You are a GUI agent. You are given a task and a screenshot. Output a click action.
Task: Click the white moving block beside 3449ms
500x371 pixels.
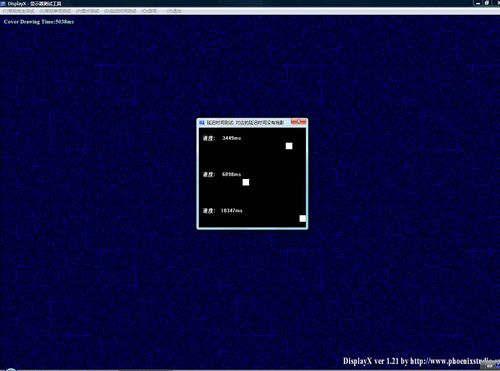pyautogui.click(x=289, y=146)
